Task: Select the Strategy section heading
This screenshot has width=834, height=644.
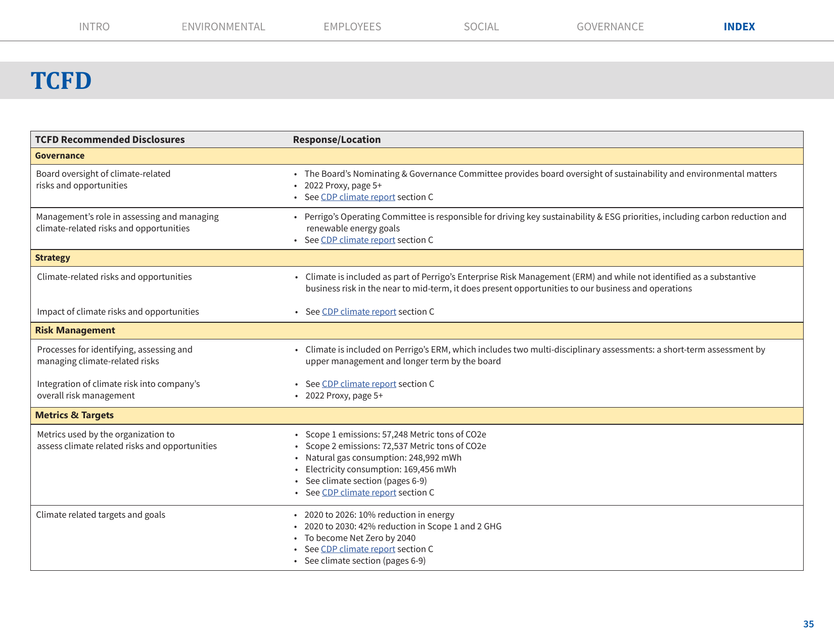Action: [53, 258]
